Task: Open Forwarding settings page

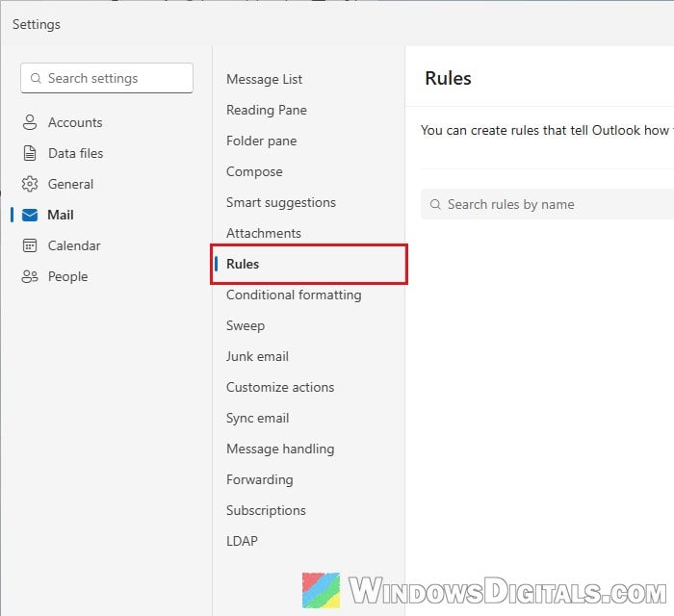Action: point(260,480)
